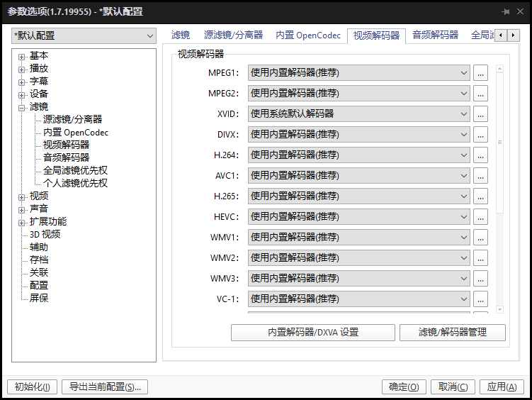Switch to the 视频解码器 tab

coord(376,35)
